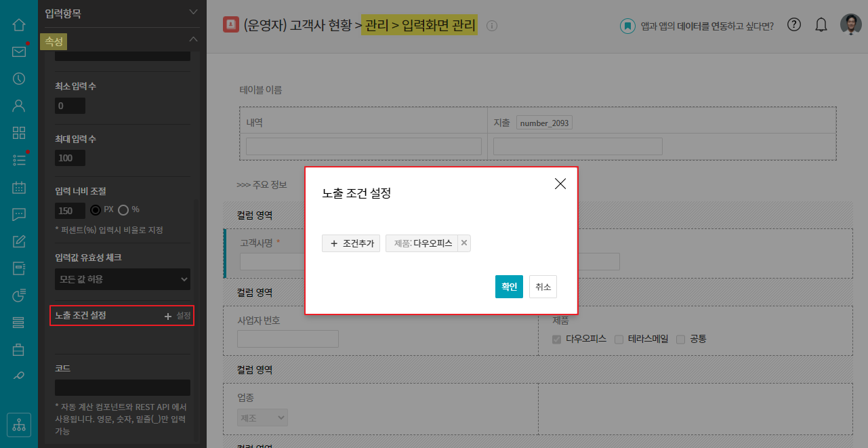
Task: Select the PX radio button
Action: (96, 209)
